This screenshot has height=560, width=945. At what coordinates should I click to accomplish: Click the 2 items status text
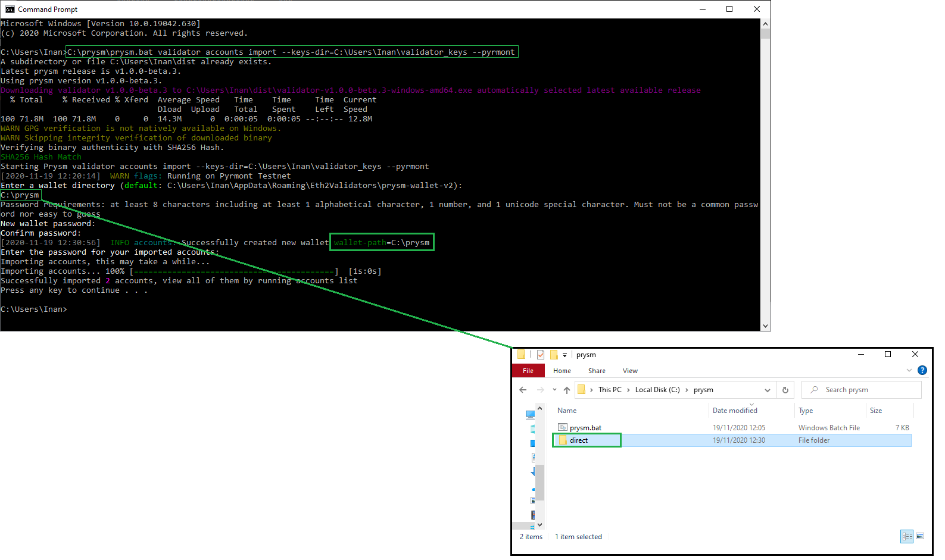coord(531,537)
